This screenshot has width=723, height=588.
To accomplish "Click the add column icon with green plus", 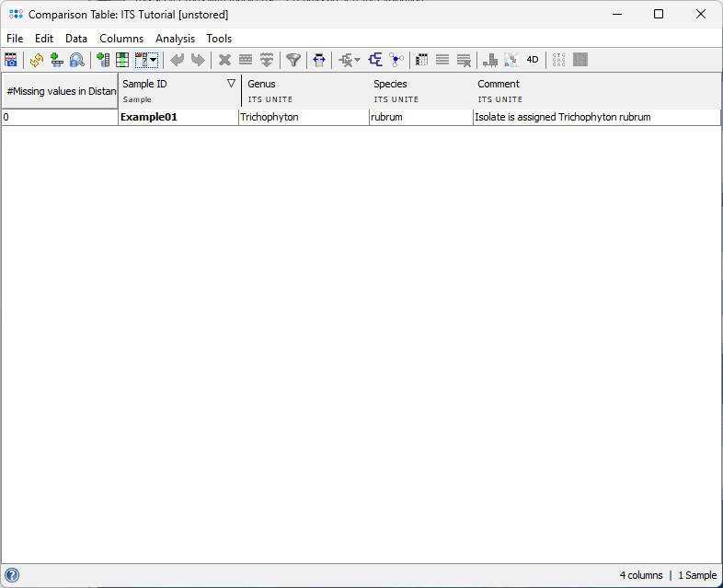I will [x=102, y=60].
